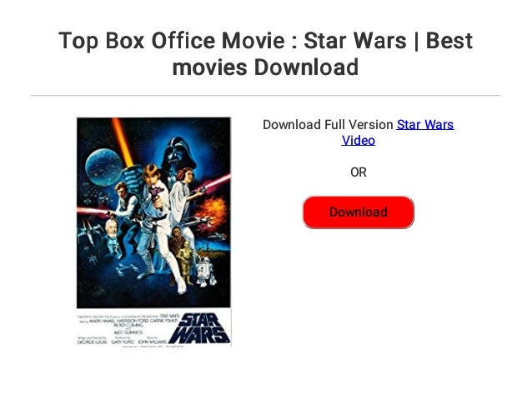The width and height of the screenshot is (532, 399).
Task: Select the Star Wars movie poster thumbnail
Action: [153, 232]
